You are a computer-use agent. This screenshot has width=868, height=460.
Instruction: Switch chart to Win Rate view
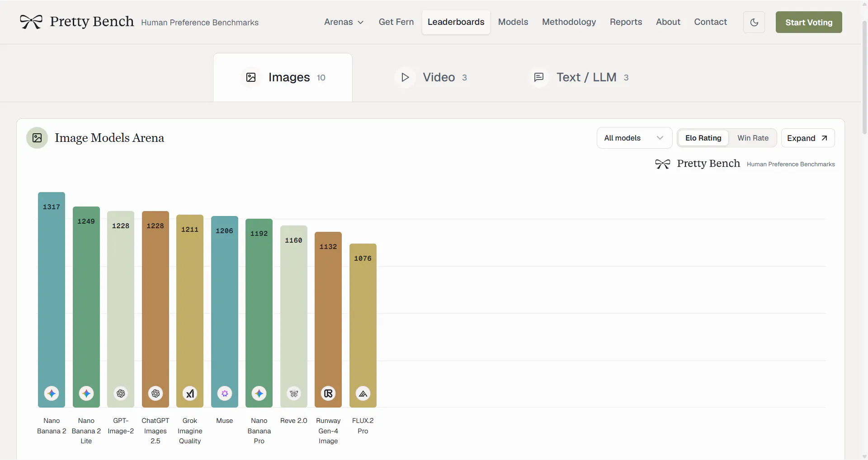click(753, 138)
